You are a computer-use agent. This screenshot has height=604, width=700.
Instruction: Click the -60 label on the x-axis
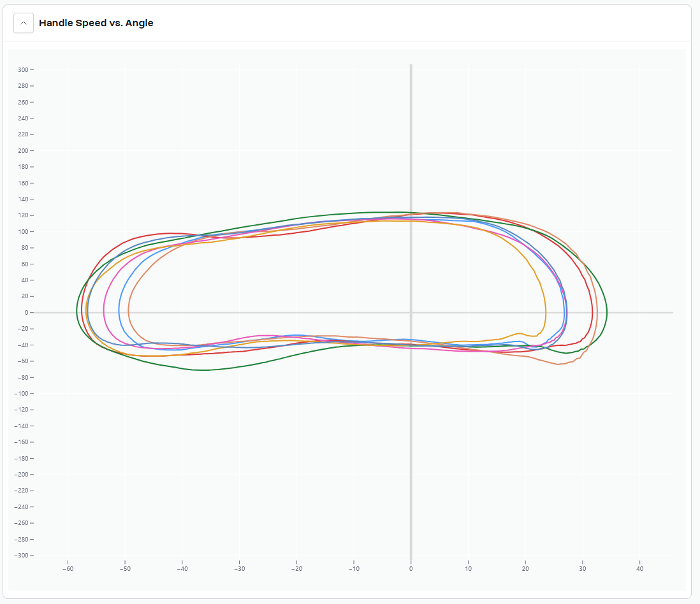click(x=68, y=569)
